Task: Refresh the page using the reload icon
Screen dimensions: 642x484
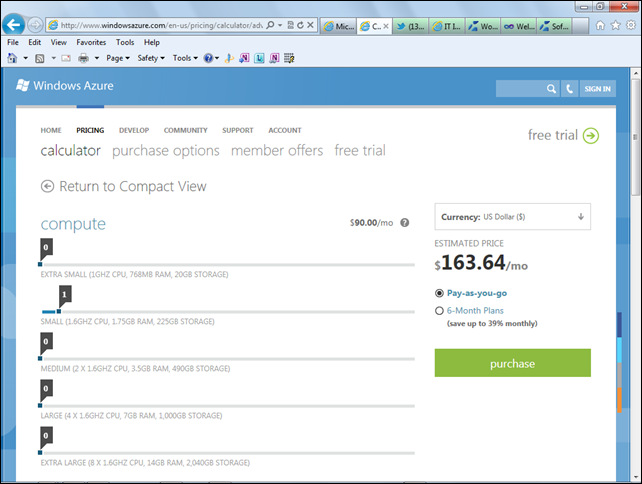Action: point(300,25)
